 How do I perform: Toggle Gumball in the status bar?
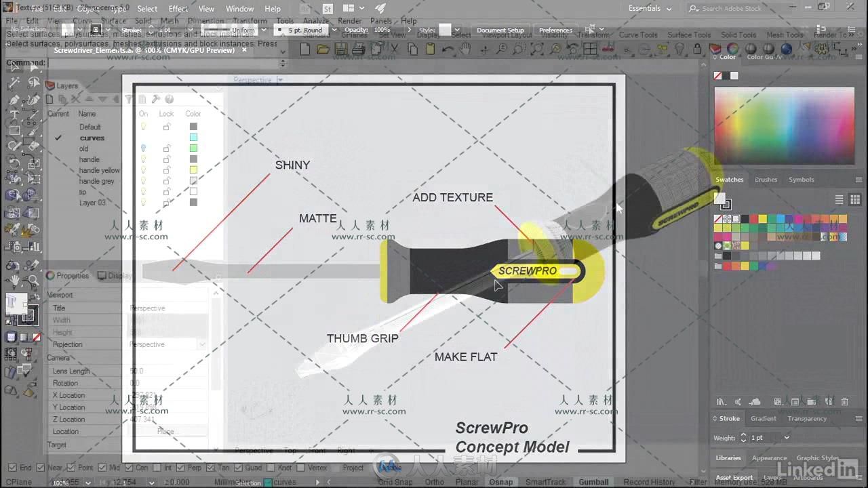[x=593, y=482]
